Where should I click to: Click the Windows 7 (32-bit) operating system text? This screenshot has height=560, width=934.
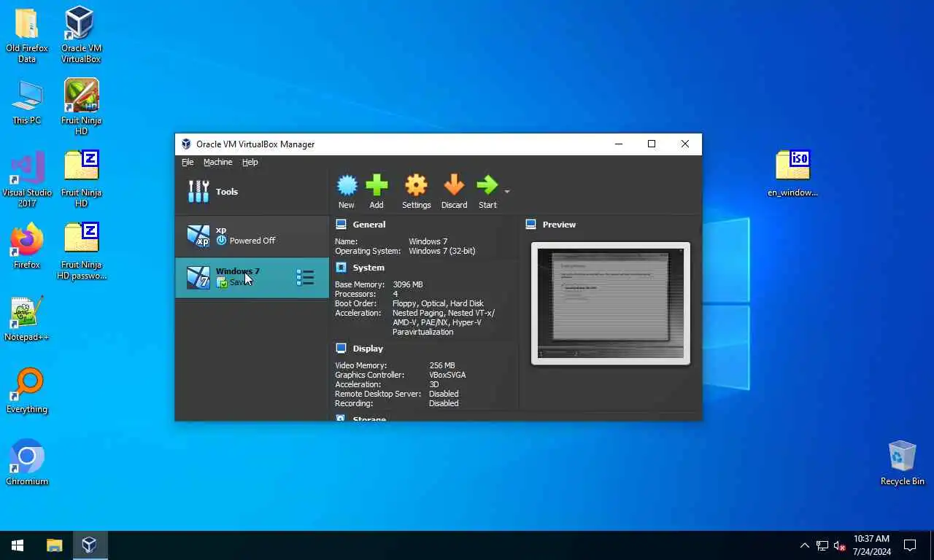coord(441,251)
